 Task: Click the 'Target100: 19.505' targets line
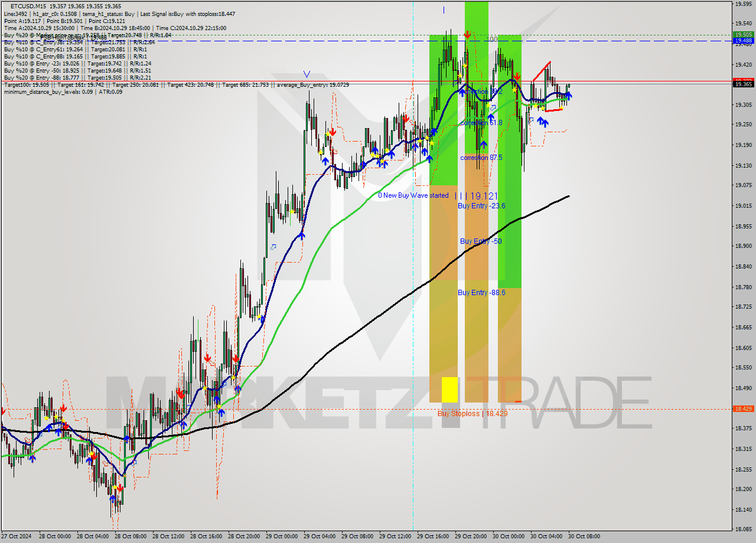(176, 85)
